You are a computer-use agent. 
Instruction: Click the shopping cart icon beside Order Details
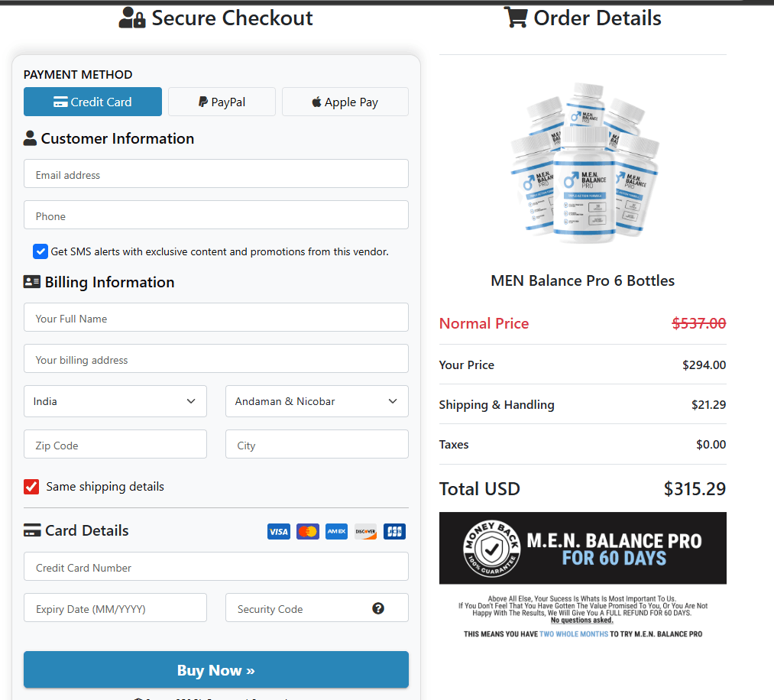pyautogui.click(x=516, y=18)
